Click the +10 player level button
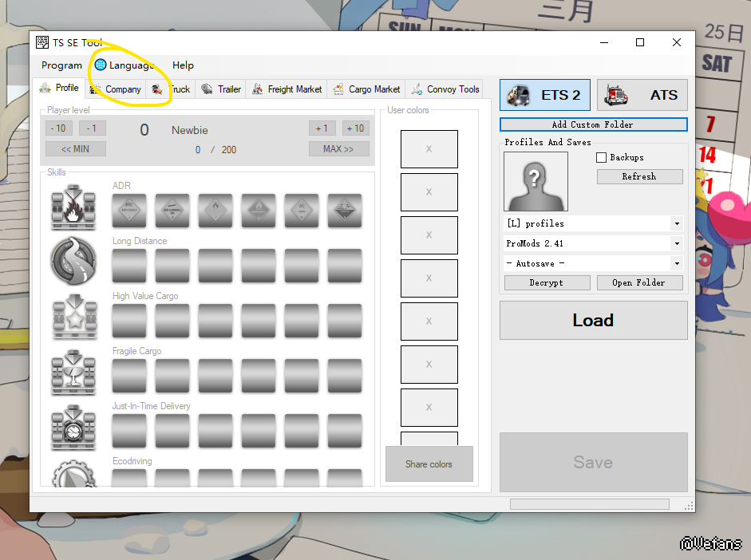The image size is (751, 560). 356,128
